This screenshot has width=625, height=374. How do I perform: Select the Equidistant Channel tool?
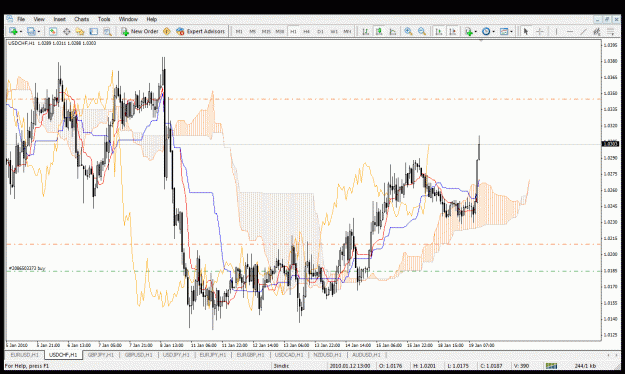(x=597, y=31)
